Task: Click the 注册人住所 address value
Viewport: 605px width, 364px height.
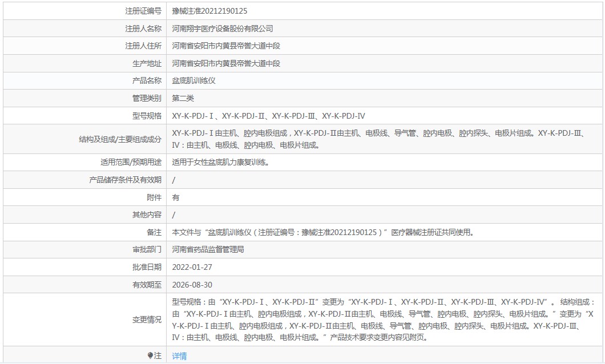Action: [x=226, y=46]
